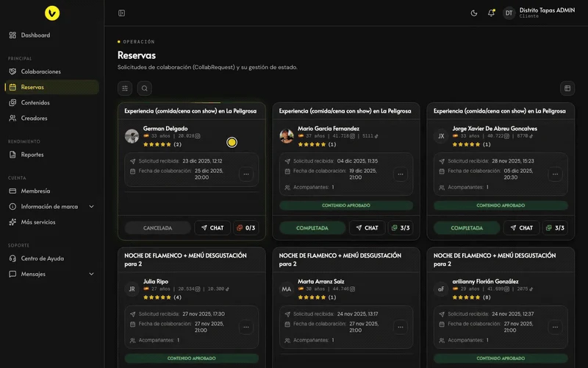
Task: Go to Colaboraciones section
Action: 52,71
